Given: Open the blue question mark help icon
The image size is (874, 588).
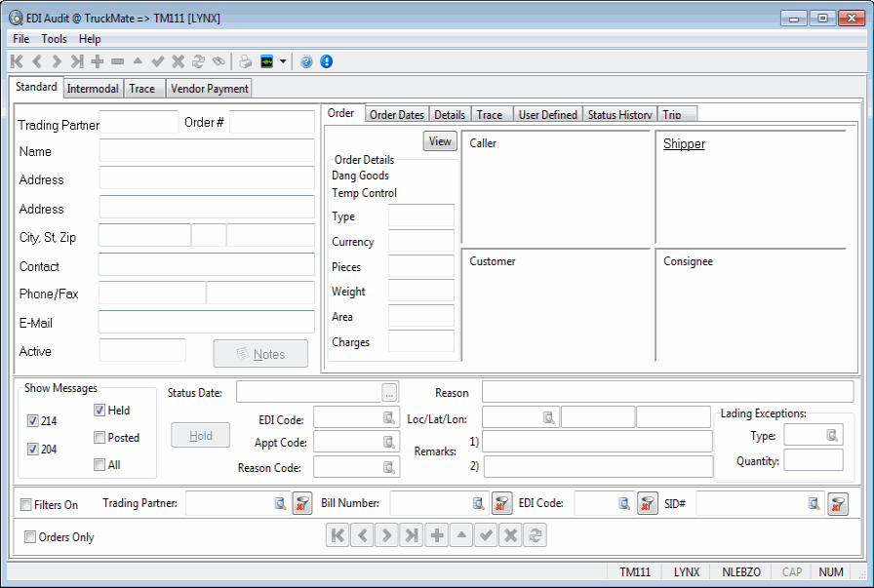Looking at the screenshot, I should point(306,61).
